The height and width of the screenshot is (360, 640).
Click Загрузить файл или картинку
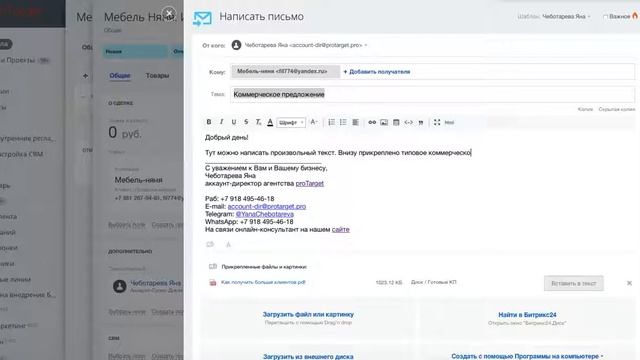308,314
